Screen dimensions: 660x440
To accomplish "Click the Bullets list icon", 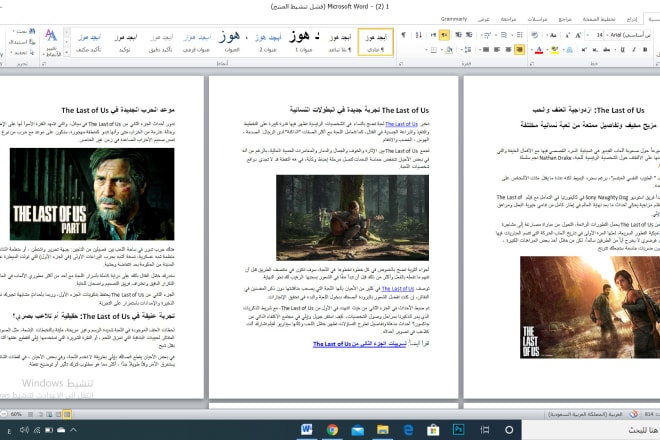I will click(519, 35).
